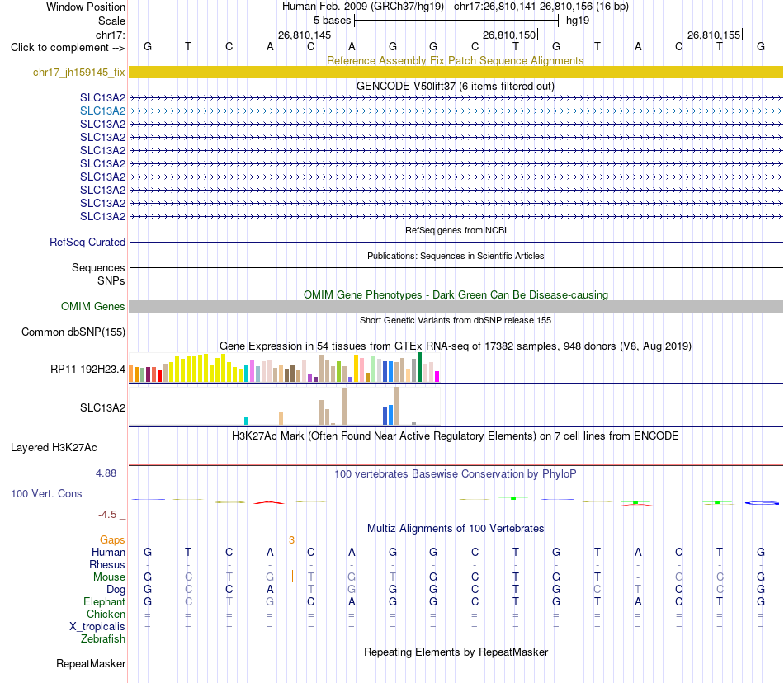Viewport: 784px width, 683px height.
Task: Click the red peak in the PhyloP conservation plot
Action: [x=269, y=502]
